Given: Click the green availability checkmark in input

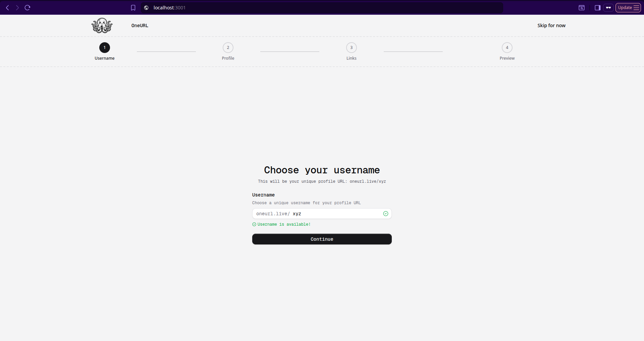Looking at the screenshot, I should (x=386, y=214).
